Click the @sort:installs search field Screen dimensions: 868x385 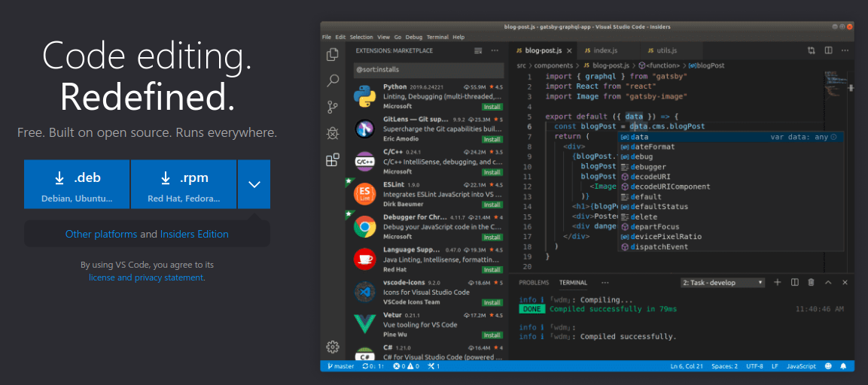[428, 70]
